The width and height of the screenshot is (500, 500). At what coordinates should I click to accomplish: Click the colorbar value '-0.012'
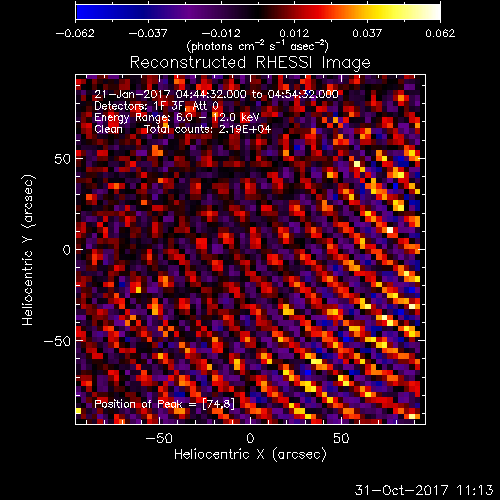point(221,33)
